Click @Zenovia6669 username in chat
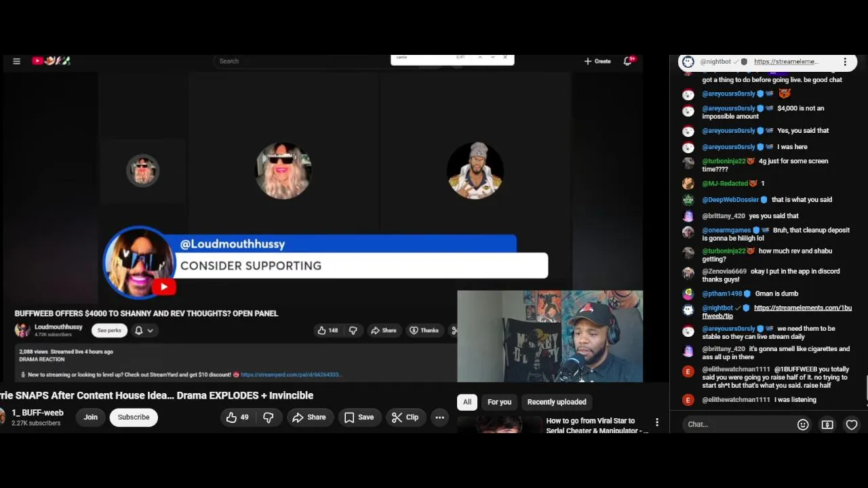 (724, 272)
